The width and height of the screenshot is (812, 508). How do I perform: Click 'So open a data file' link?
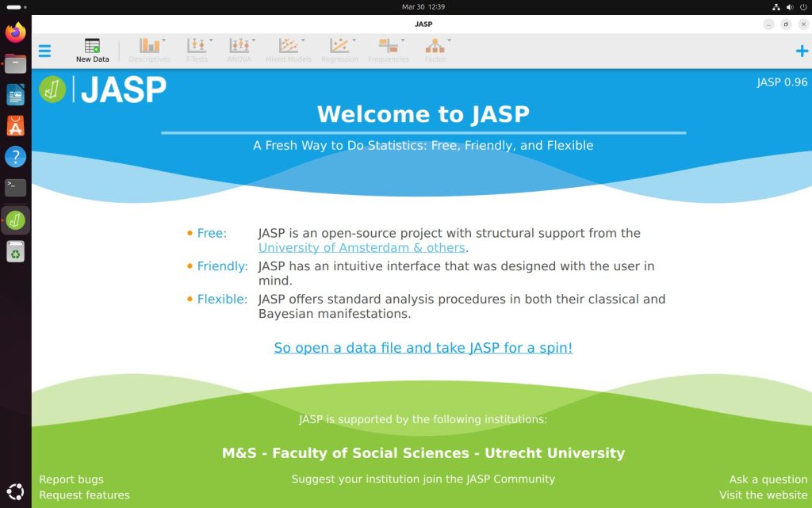[423, 348]
